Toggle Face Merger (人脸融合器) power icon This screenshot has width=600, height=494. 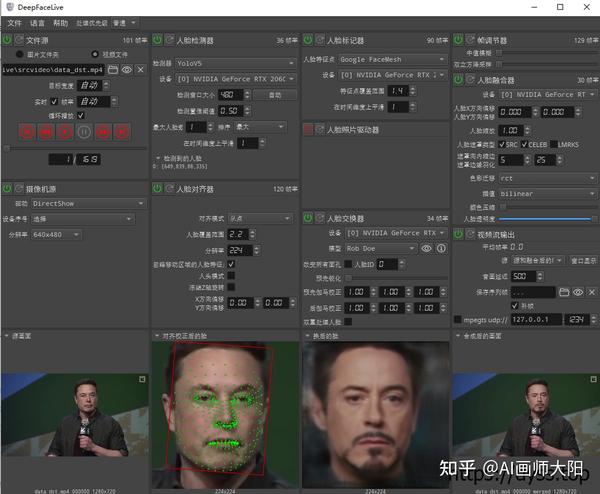[x=458, y=80]
